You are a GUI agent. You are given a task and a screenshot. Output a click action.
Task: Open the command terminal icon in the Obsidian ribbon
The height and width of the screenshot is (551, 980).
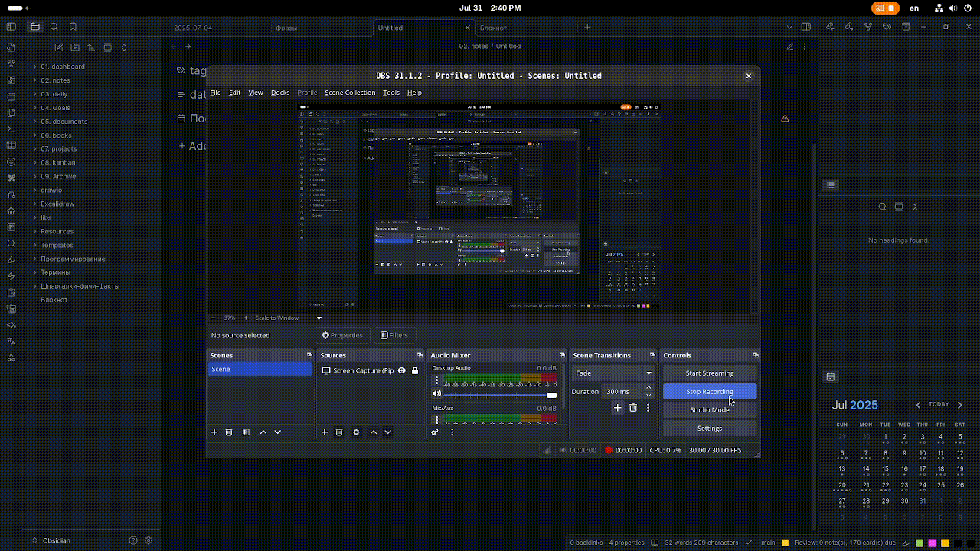pos(11,129)
